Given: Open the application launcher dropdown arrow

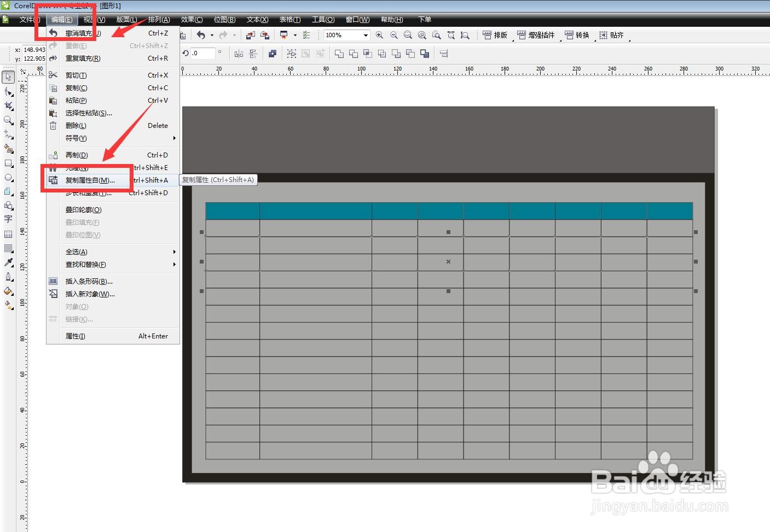Looking at the screenshot, I should [295, 35].
